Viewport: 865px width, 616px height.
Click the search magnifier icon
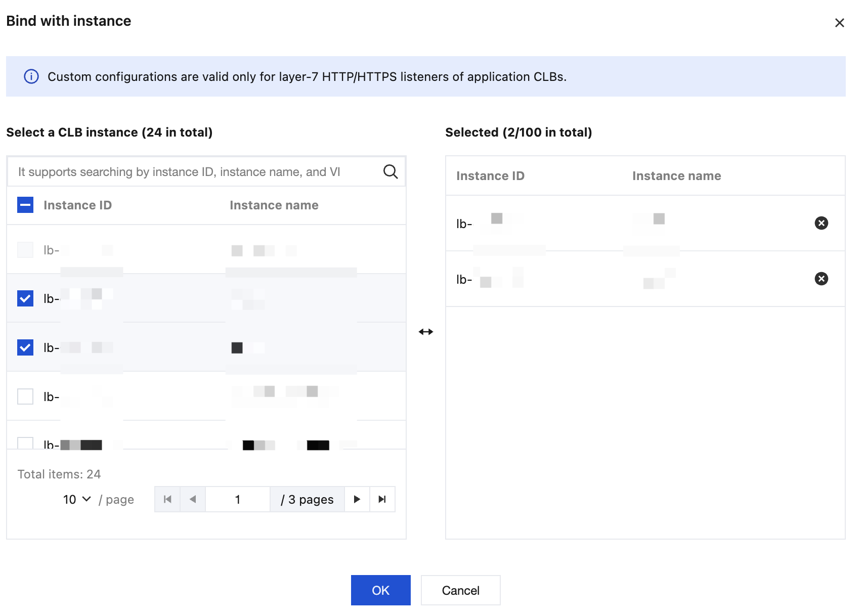(x=390, y=172)
